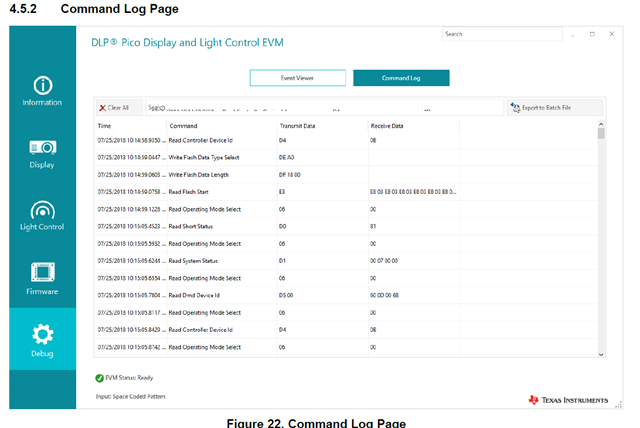Click the red X Clear All icon
The height and width of the screenshot is (428, 640).
(102, 108)
